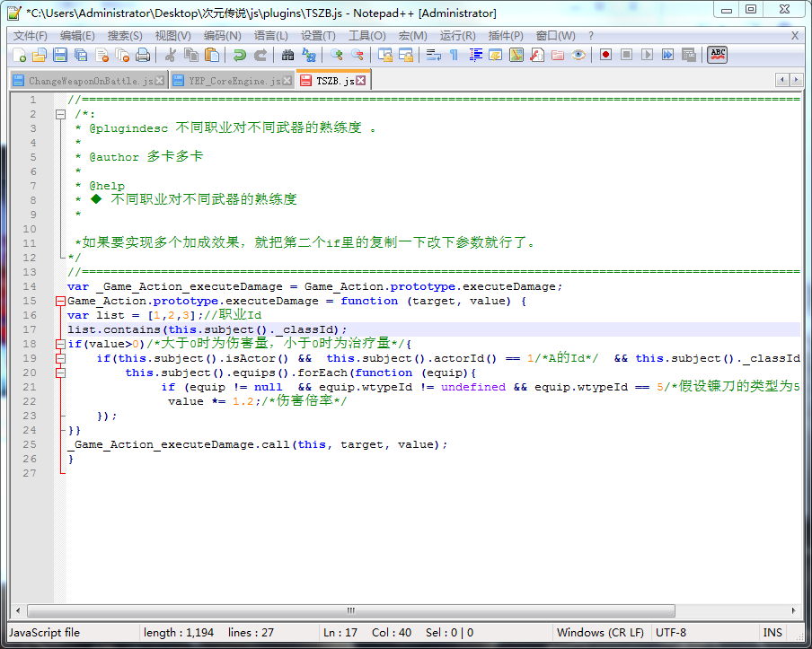Open the Function List panel
The height and width of the screenshot is (649, 812).
point(537,55)
